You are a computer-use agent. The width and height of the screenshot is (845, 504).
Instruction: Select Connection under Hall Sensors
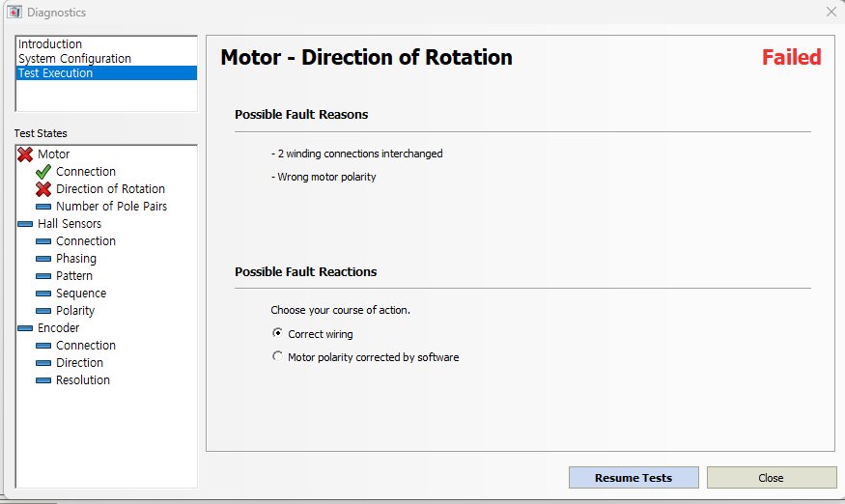point(86,241)
